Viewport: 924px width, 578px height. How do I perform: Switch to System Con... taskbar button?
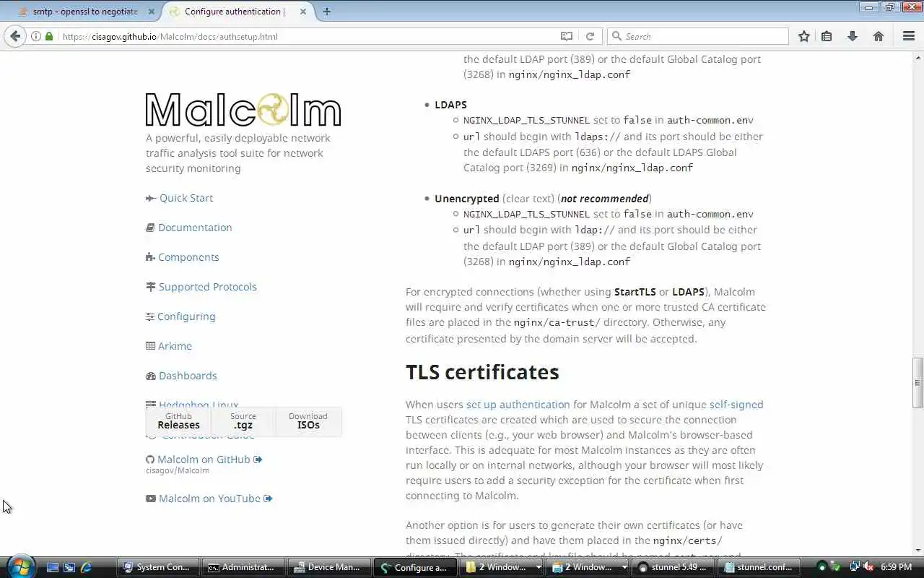click(157, 567)
